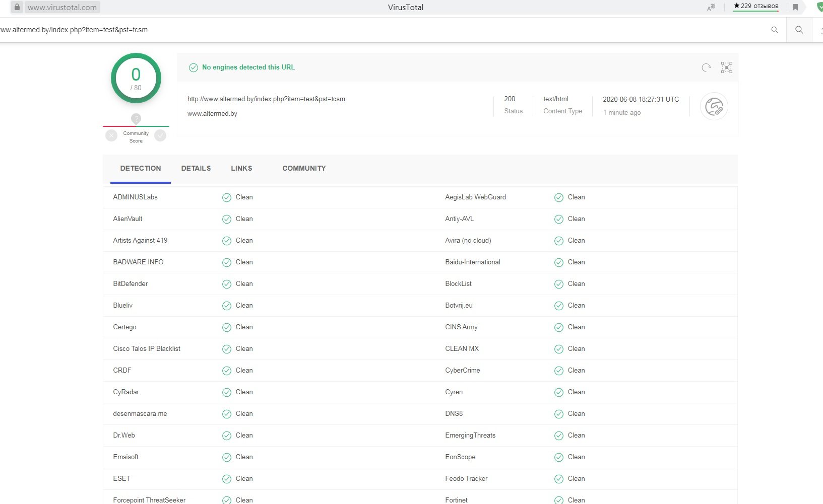Click the green shield extension icon
Screen dimensions: 823x504
pyautogui.click(x=819, y=7)
